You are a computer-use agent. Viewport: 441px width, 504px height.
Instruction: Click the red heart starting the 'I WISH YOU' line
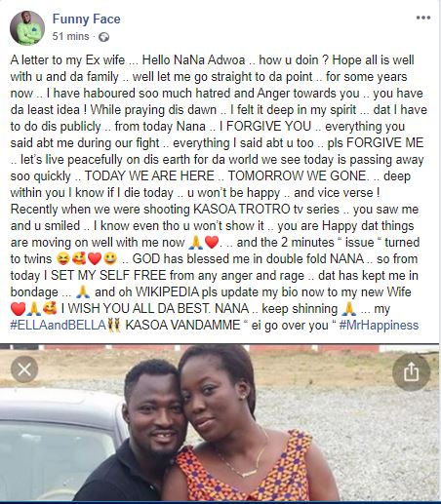18,308
